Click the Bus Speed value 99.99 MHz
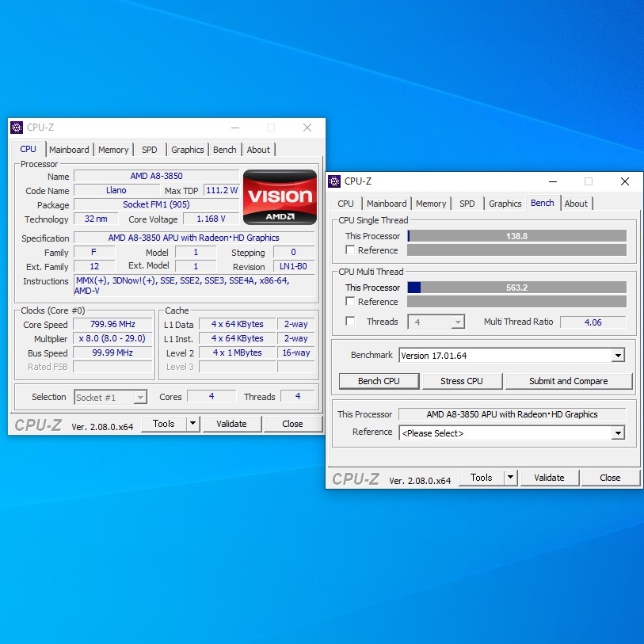 [x=112, y=352]
